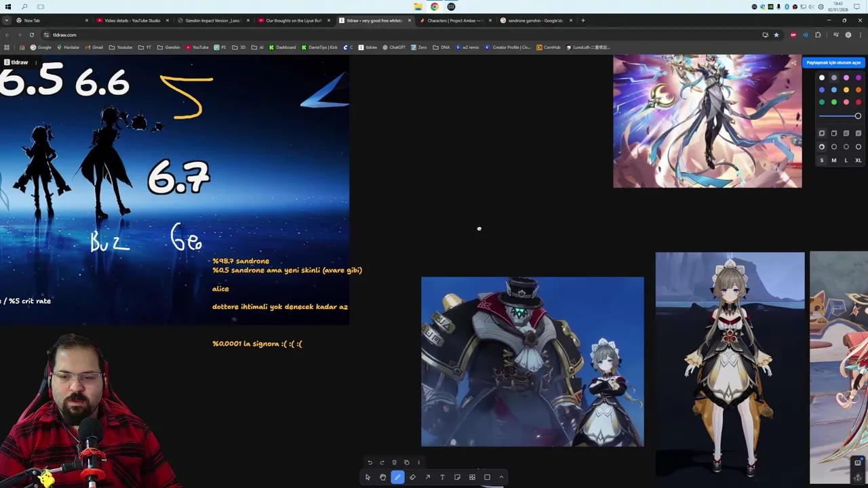Screen dimensions: 868x488
Task: Choose the fourth fill style option
Action: click(x=859, y=134)
